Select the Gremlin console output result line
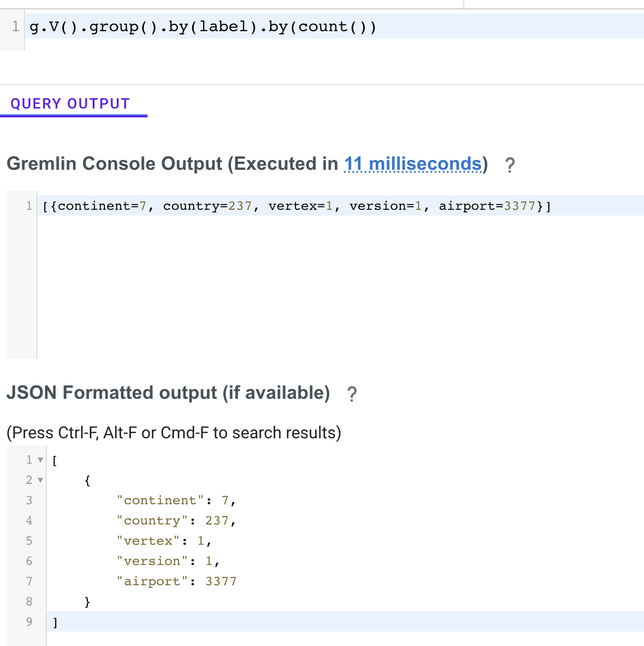Image resolution: width=644 pixels, height=646 pixels. (341, 206)
